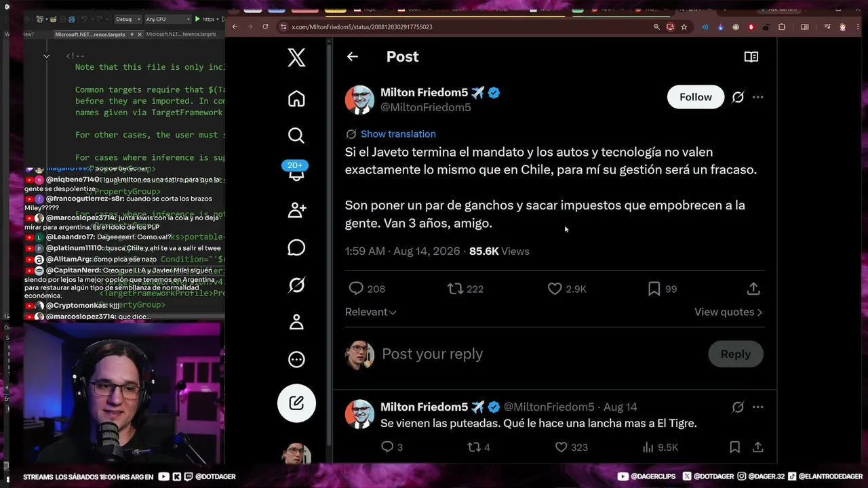Bookmark this page with the star icon
Screen dimensions: 868x488
pyautogui.click(x=684, y=26)
